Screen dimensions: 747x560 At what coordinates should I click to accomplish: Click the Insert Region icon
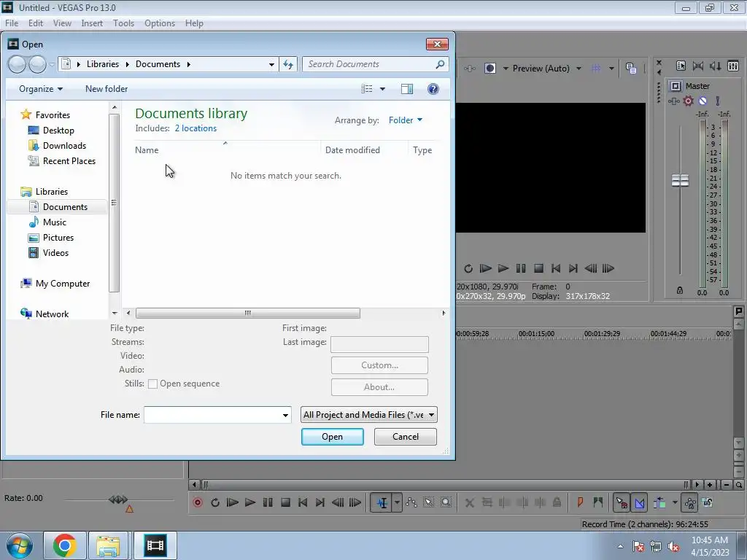tap(598, 502)
